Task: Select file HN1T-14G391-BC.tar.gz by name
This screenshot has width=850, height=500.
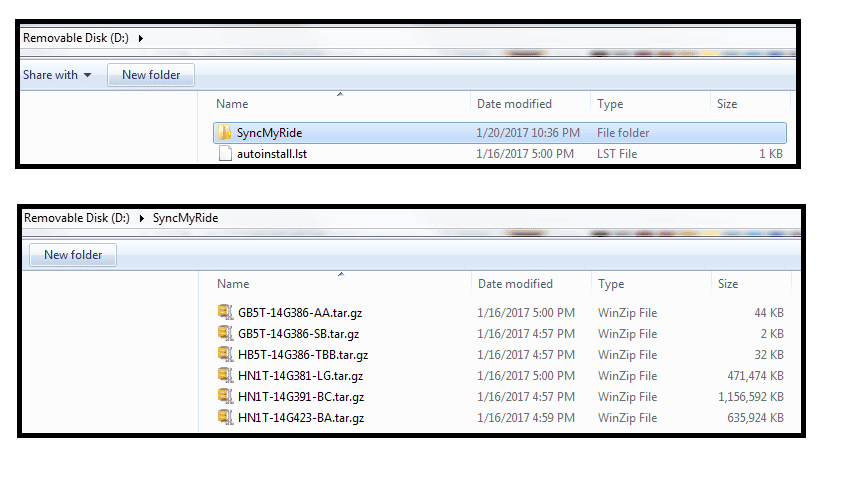Action: coord(301,397)
